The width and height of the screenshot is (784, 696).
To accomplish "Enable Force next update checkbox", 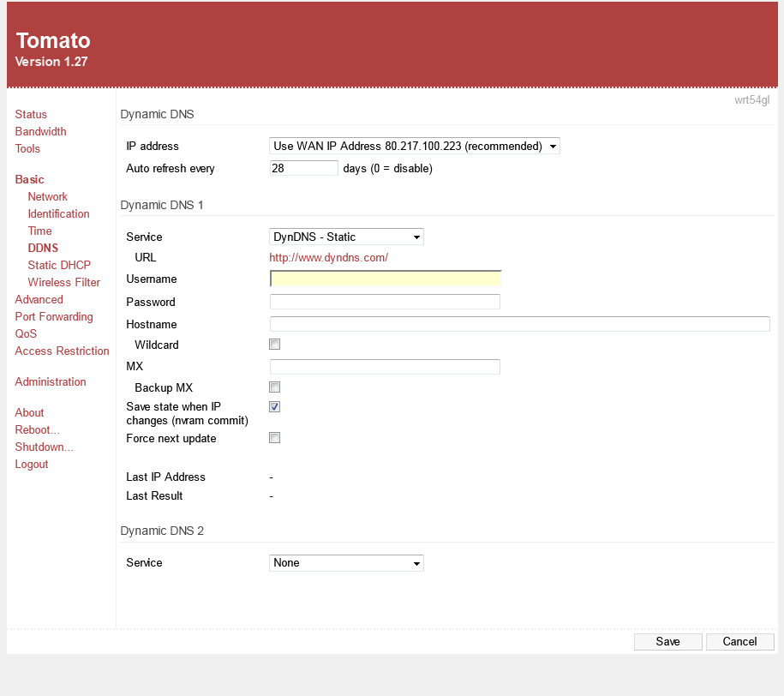I will 275,438.
